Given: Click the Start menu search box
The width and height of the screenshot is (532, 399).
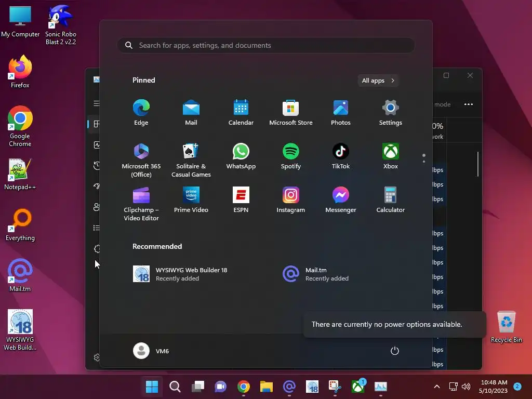Looking at the screenshot, I should coord(266,45).
